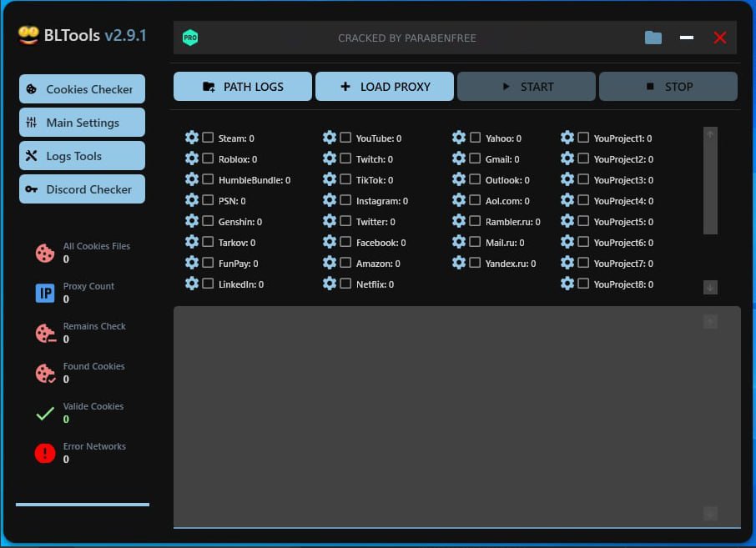Click the green PRO badge icon

click(190, 38)
